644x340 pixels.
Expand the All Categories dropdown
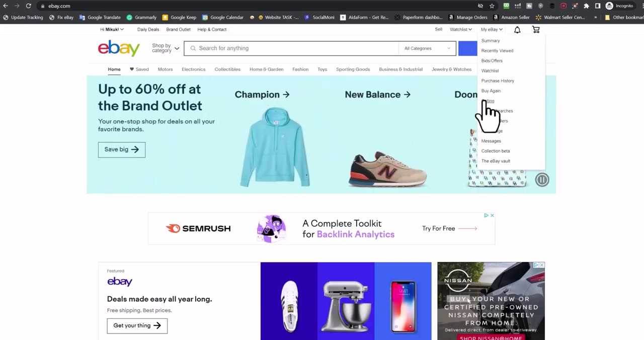point(428,48)
